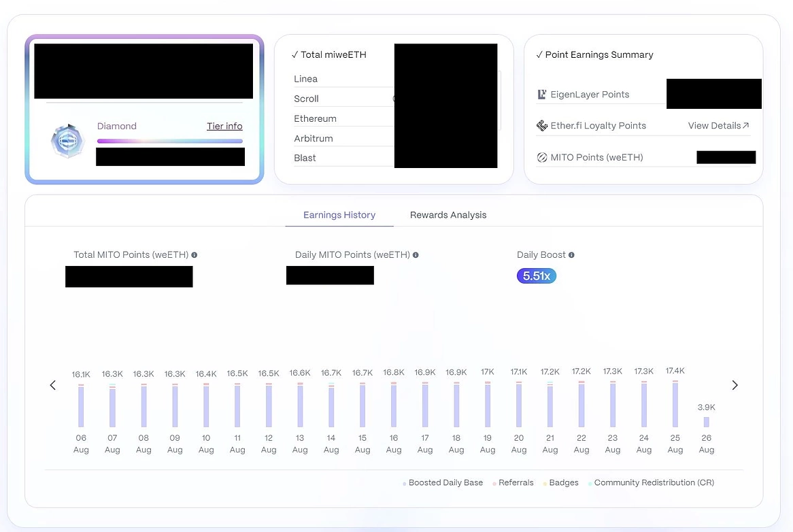Click the 16.4K value above 10 Aug
The width and height of the screenshot is (793, 532).
pos(206,373)
